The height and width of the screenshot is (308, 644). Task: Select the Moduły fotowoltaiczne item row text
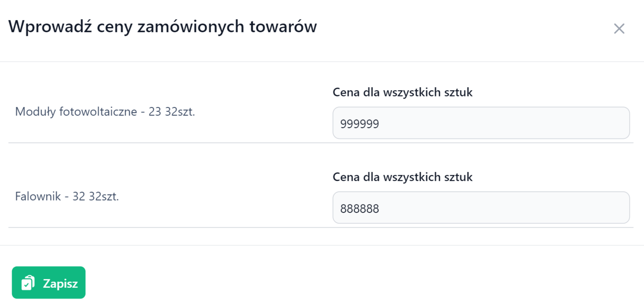point(105,112)
